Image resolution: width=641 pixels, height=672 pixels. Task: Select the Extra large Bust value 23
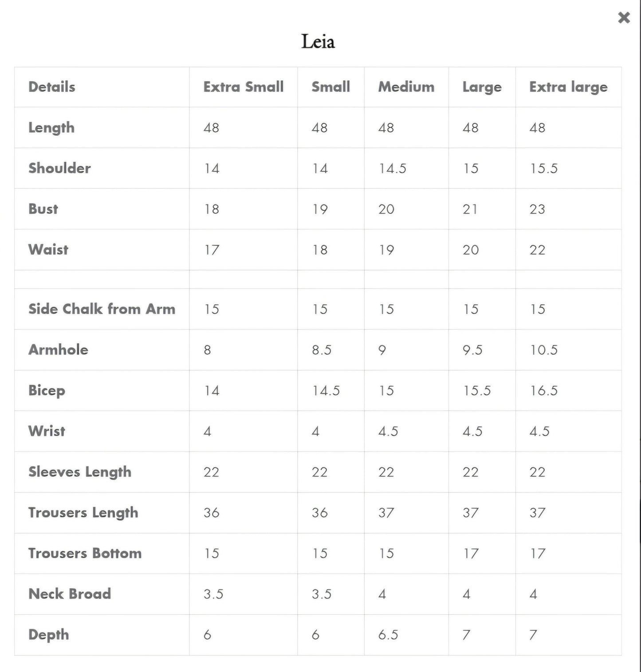537,209
